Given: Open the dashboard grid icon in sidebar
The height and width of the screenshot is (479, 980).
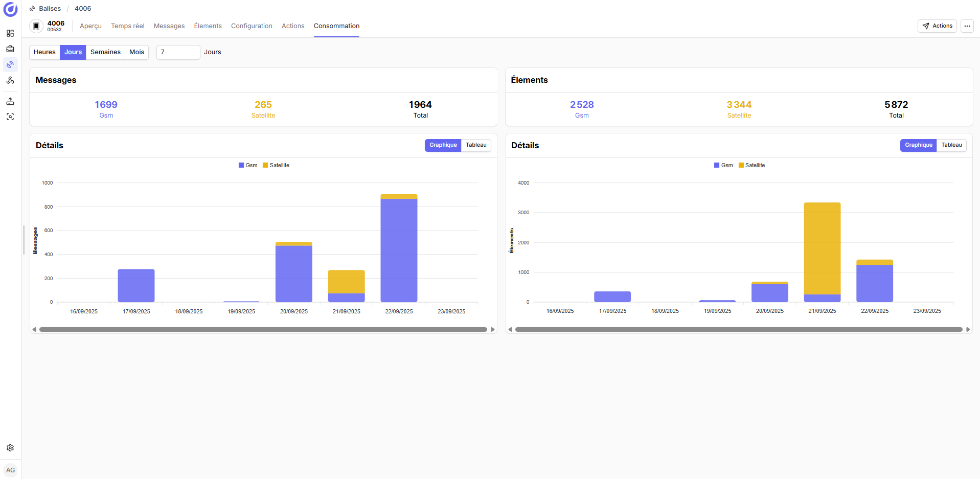Looking at the screenshot, I should 10,33.
